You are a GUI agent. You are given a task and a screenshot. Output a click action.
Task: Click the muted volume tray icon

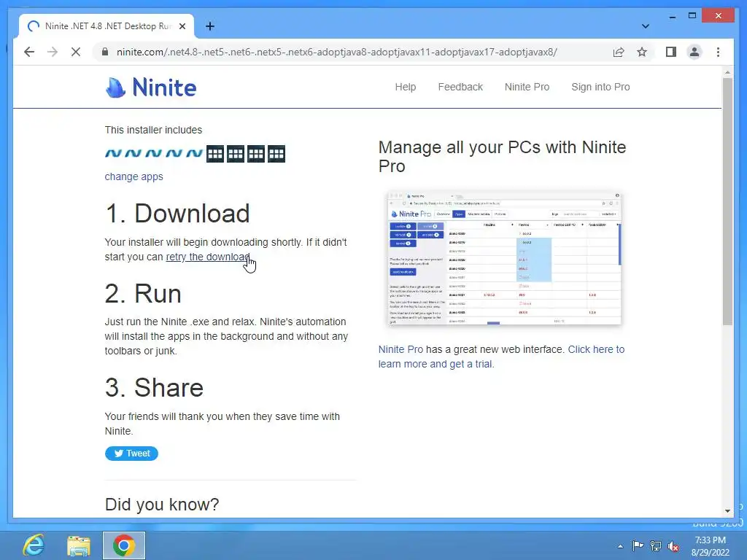click(673, 546)
